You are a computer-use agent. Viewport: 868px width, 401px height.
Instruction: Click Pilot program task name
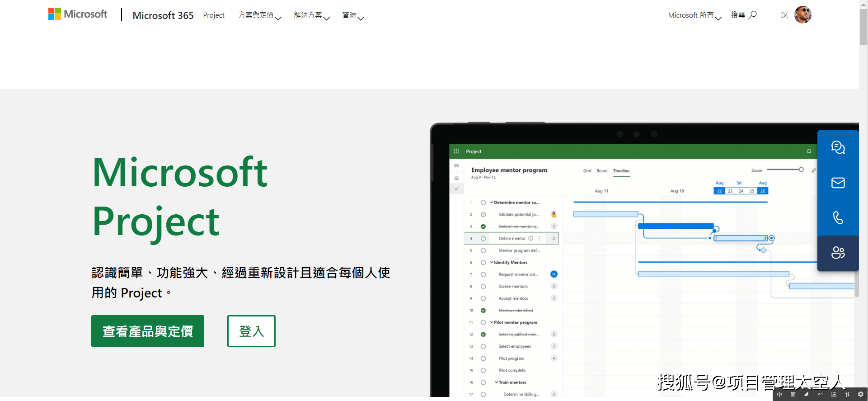(511, 359)
